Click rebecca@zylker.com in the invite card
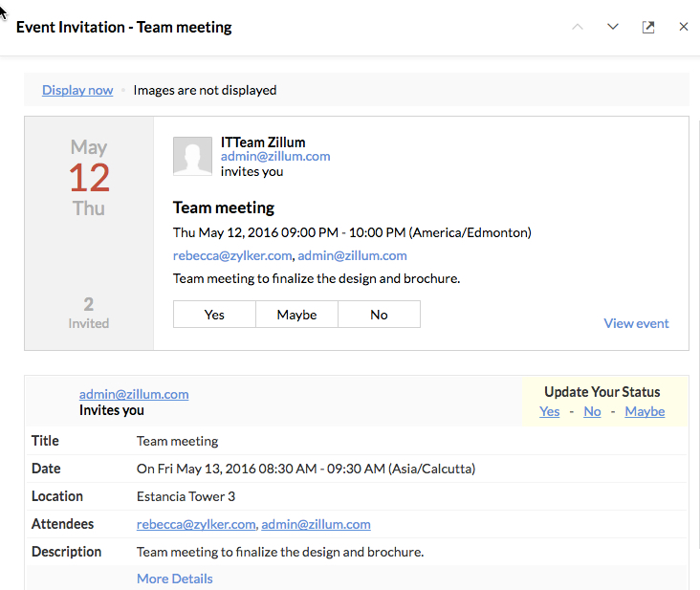This screenshot has width=700, height=590. [232, 255]
